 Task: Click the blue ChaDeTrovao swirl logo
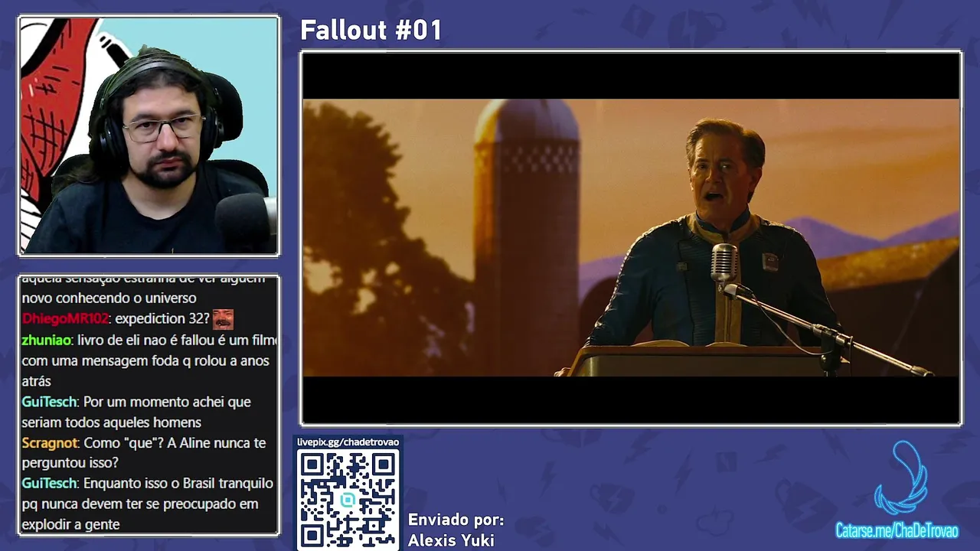(x=901, y=478)
